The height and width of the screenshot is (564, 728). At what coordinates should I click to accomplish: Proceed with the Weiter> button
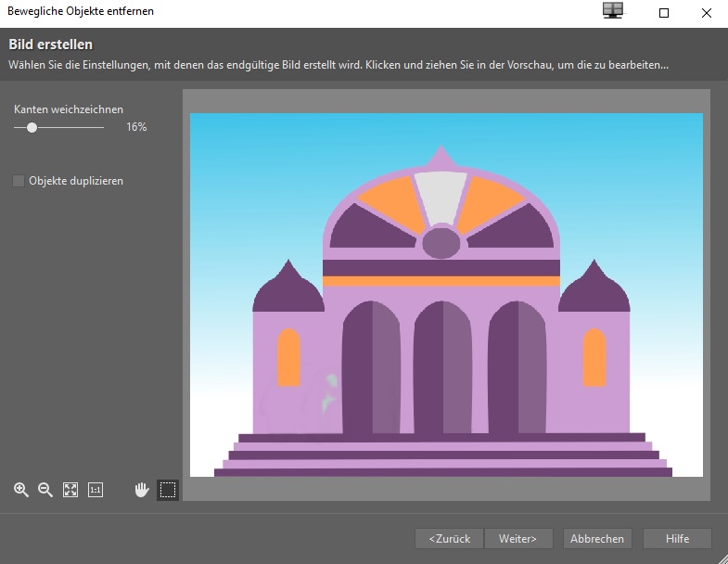518,538
